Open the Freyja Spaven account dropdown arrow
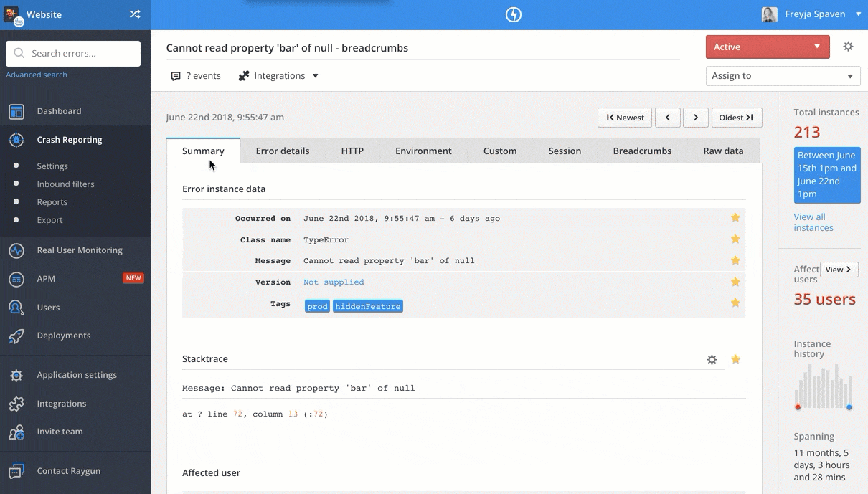Image resolution: width=868 pixels, height=494 pixels. [859, 14]
